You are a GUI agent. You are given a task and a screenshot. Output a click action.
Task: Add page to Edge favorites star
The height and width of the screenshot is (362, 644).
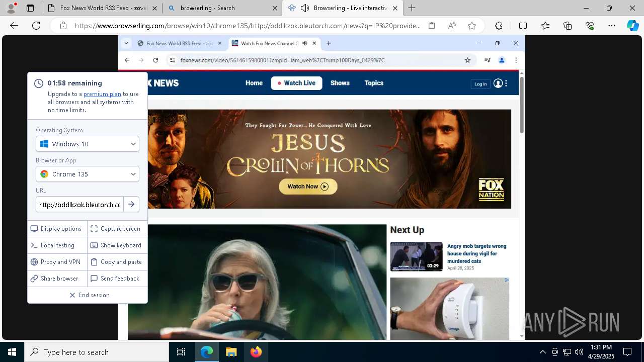coord(472,26)
